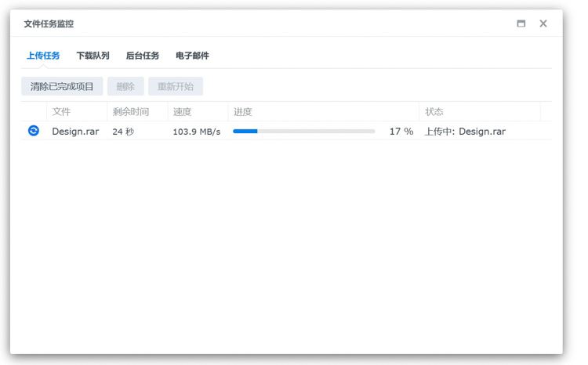Screen dimensions: 588x365
Task: Click the 重新开始 button
Action: click(176, 86)
